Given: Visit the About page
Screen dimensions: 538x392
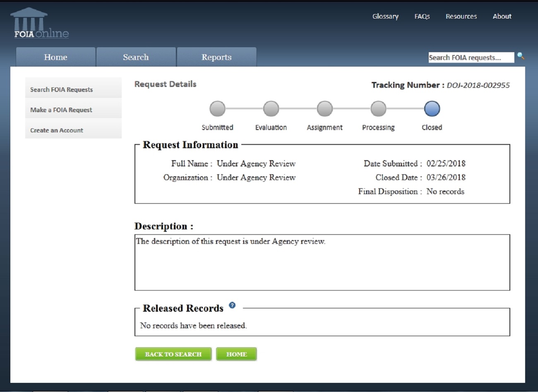Looking at the screenshot, I should pyautogui.click(x=502, y=17).
